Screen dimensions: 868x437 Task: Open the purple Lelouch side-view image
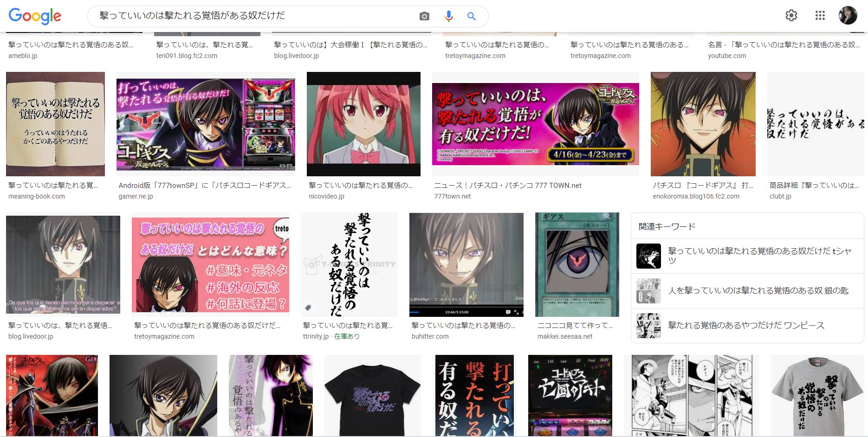(x=271, y=395)
